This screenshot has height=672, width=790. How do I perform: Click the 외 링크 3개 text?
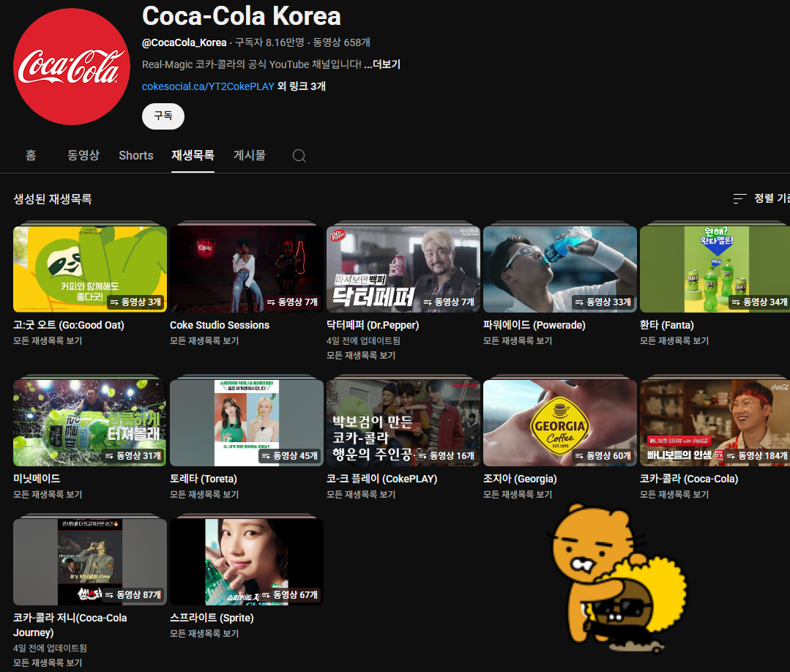click(302, 86)
